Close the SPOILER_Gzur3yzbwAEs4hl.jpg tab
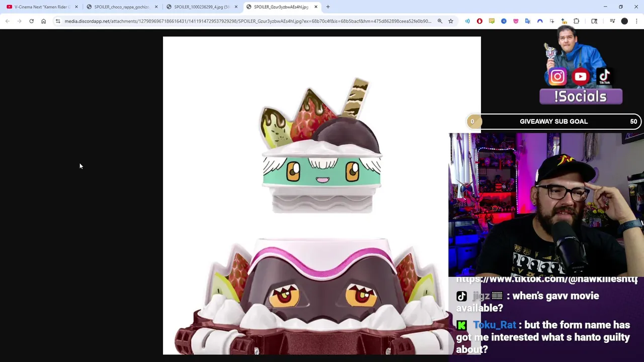 [x=316, y=7]
